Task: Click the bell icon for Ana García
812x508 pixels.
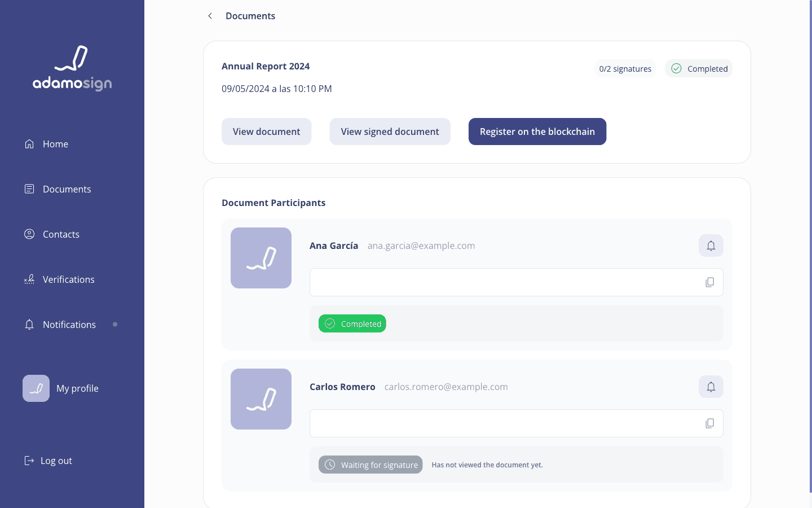Action: click(710, 246)
